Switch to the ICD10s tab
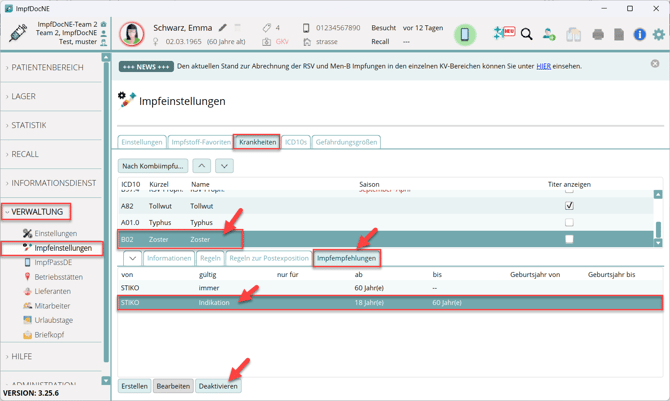The height and width of the screenshot is (401, 670). [x=295, y=142]
